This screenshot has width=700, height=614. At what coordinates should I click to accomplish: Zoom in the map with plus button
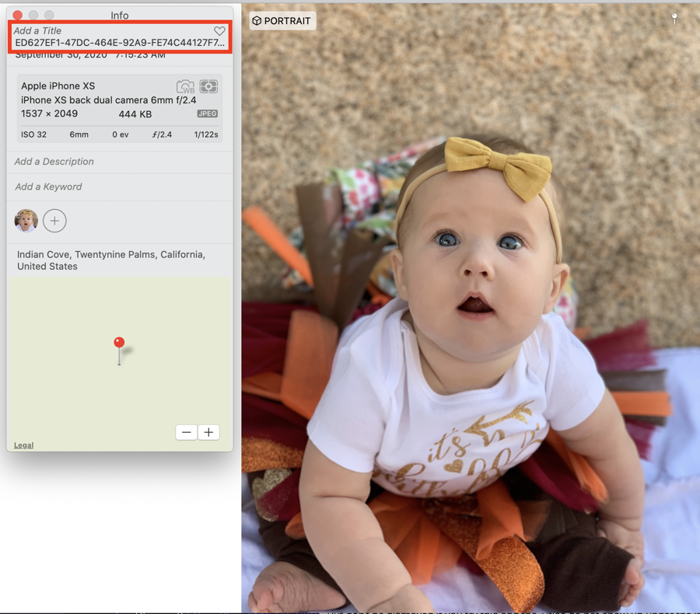pos(208,432)
